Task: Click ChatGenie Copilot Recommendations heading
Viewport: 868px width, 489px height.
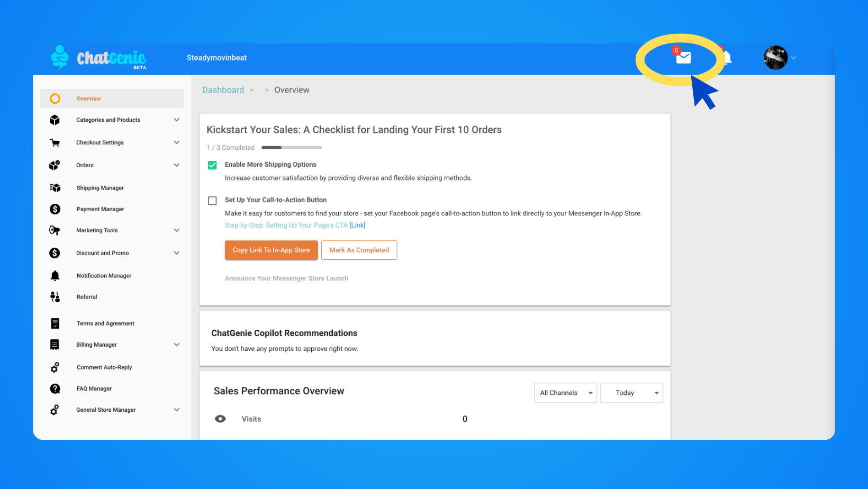Action: pyautogui.click(x=284, y=333)
